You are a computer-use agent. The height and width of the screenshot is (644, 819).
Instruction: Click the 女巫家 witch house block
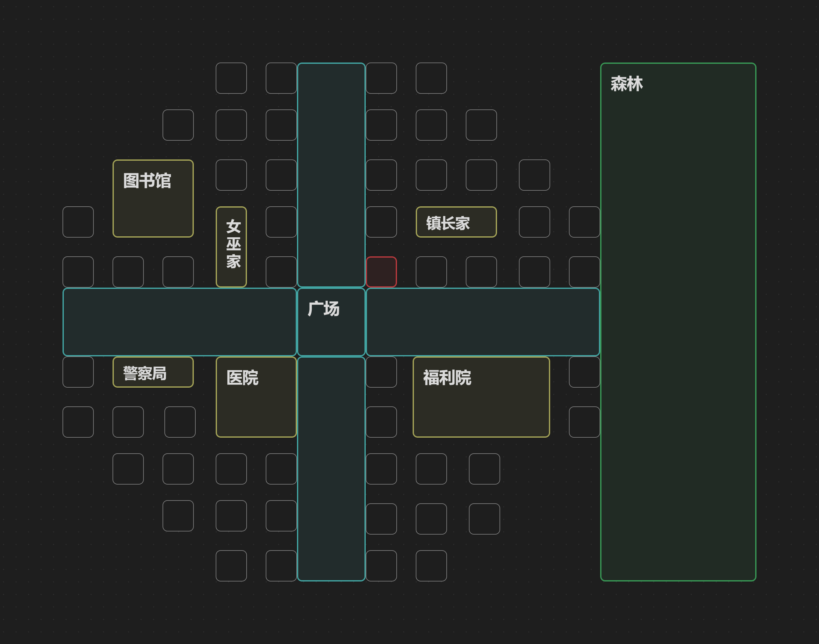pos(231,247)
